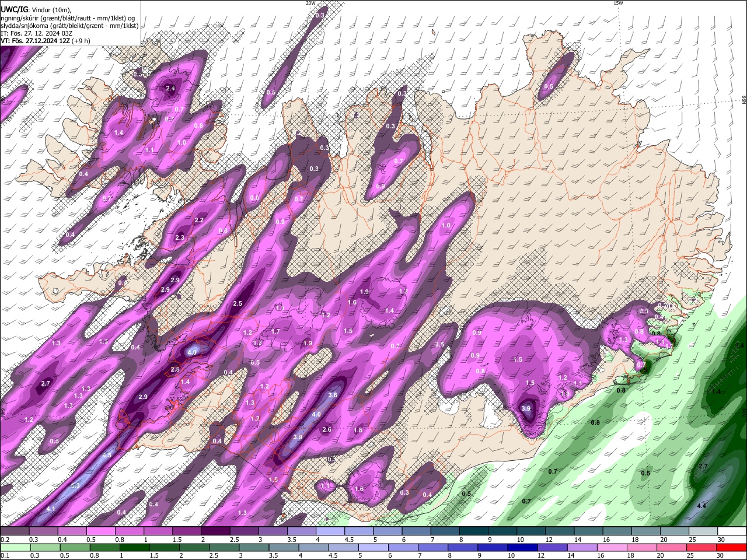Screen dimensions: 747x560
Task: Select the white swatch ending the upper legend
Action: (732, 531)
